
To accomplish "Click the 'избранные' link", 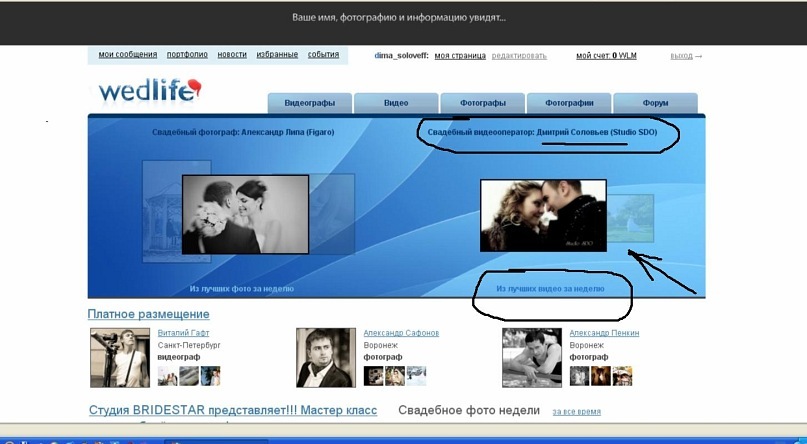I will (276, 55).
